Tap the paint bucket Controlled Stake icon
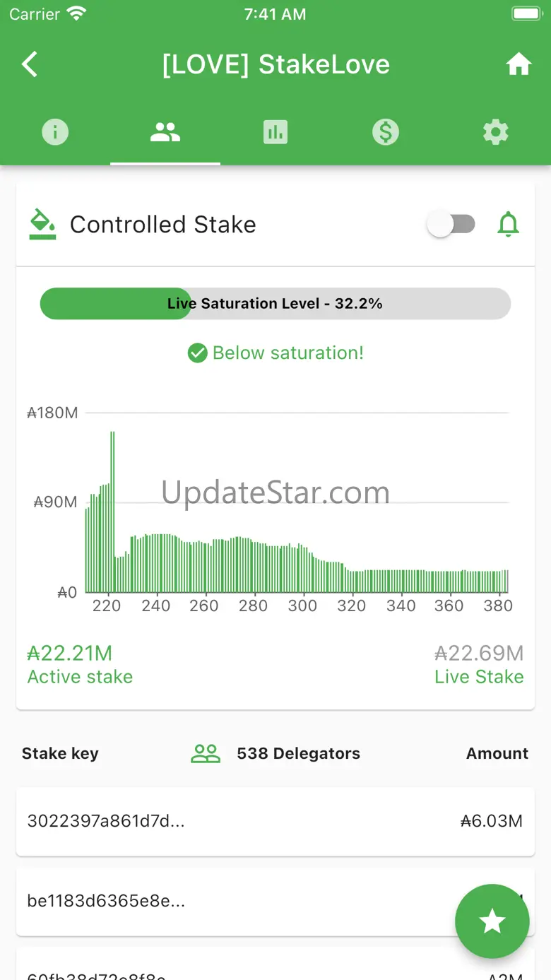Viewport: 551px width, 980px height. point(42,225)
